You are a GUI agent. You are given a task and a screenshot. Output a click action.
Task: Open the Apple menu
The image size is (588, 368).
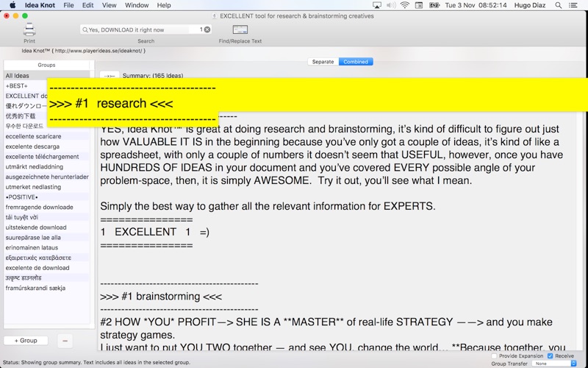pyautogui.click(x=12, y=5)
